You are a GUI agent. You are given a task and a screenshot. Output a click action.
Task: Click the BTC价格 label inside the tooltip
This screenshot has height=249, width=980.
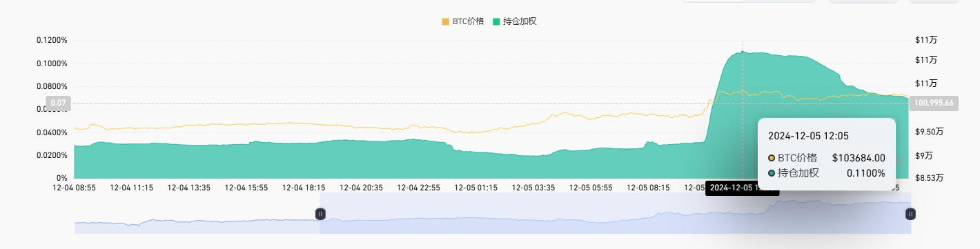798,158
